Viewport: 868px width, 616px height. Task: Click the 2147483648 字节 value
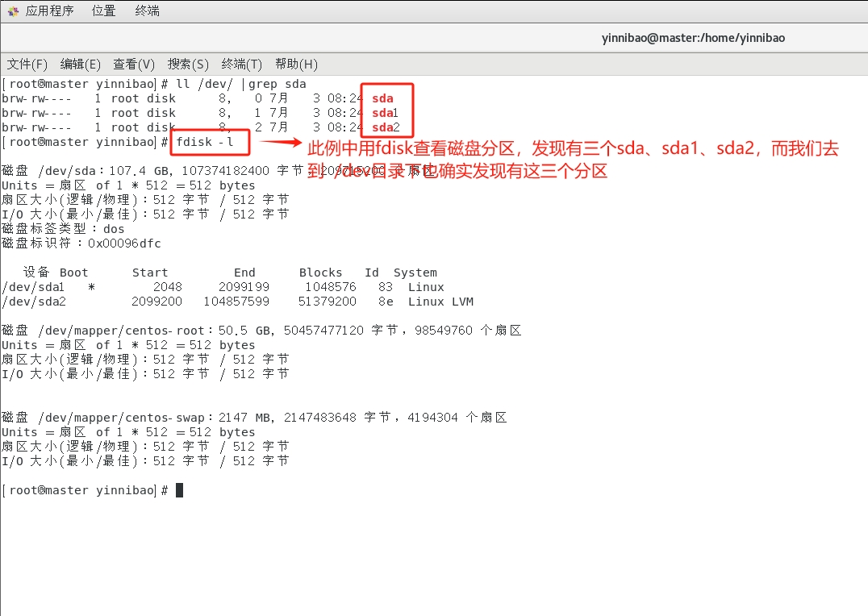click(x=337, y=418)
